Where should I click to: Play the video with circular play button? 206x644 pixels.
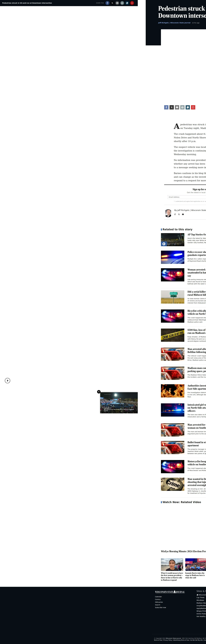coord(8,380)
